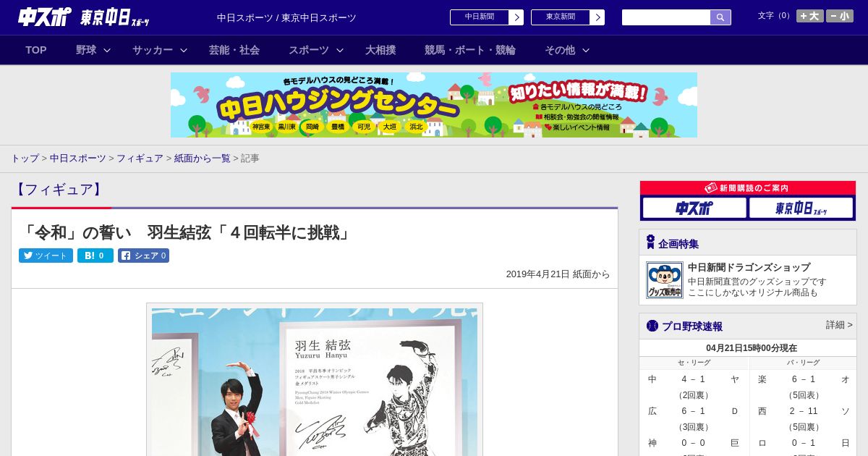Focus the header search input field
This screenshot has height=456, width=868.
pos(666,17)
